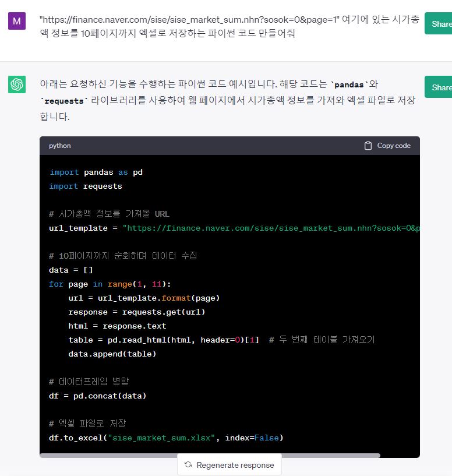The image size is (452, 476).
Task: Click Share button next to user prompt
Action: tap(439, 23)
